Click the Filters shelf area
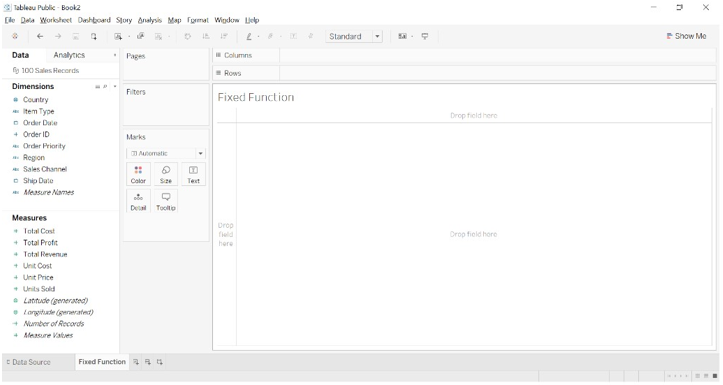 [x=166, y=105]
